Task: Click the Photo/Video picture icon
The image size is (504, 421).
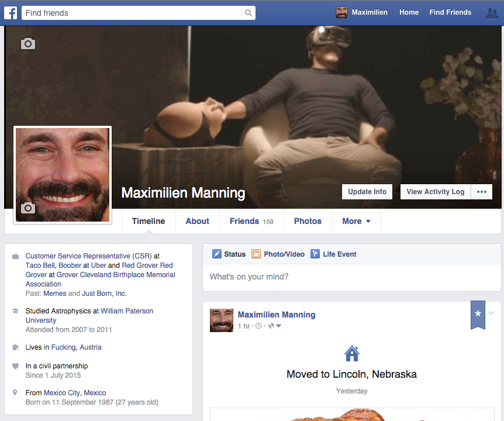Action: 256,254
